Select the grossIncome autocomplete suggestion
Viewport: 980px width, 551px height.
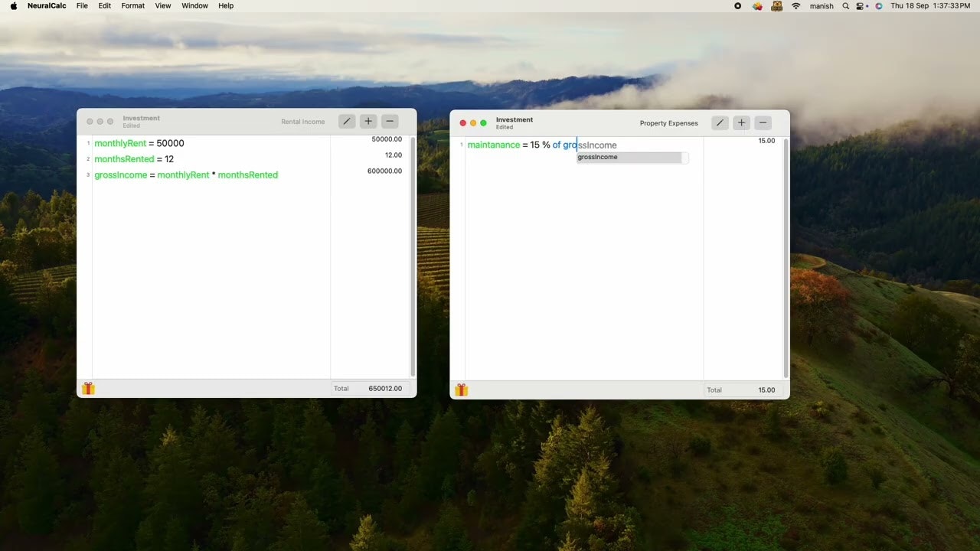(629, 157)
